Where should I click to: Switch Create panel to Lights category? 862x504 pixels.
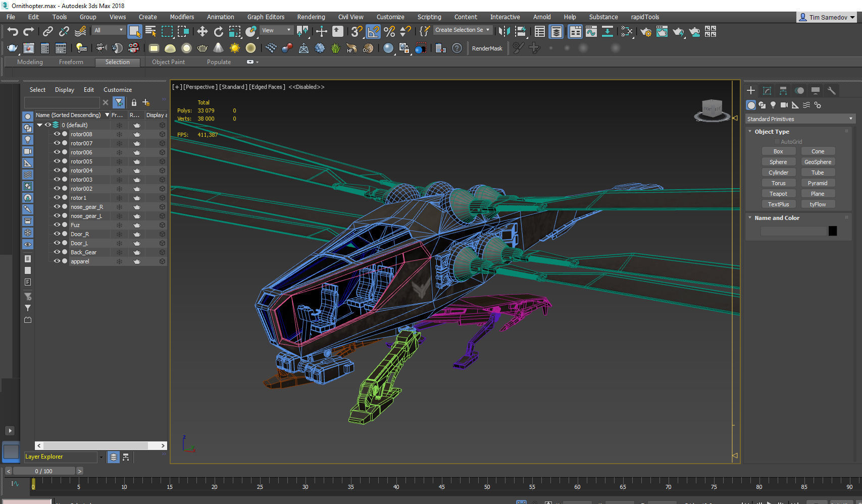click(773, 105)
